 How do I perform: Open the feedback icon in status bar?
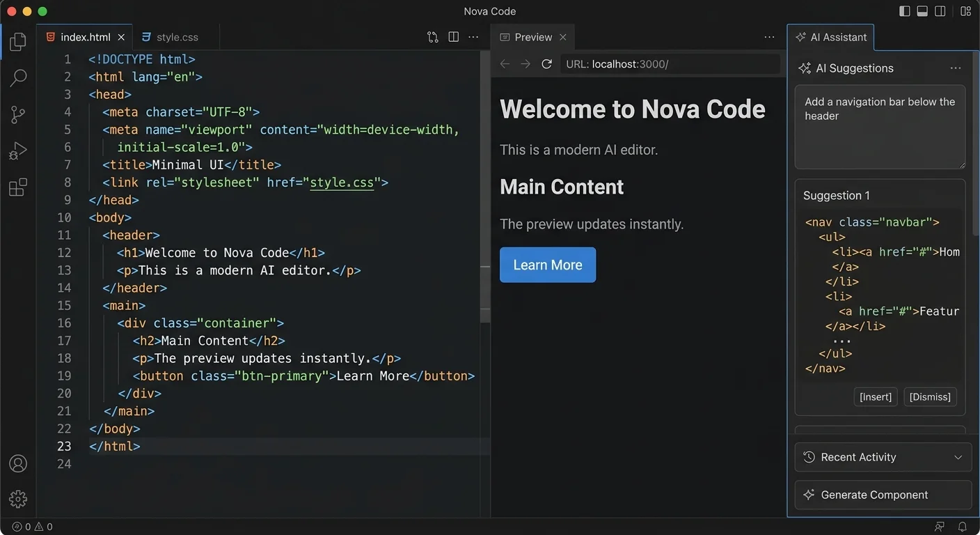coord(940,527)
